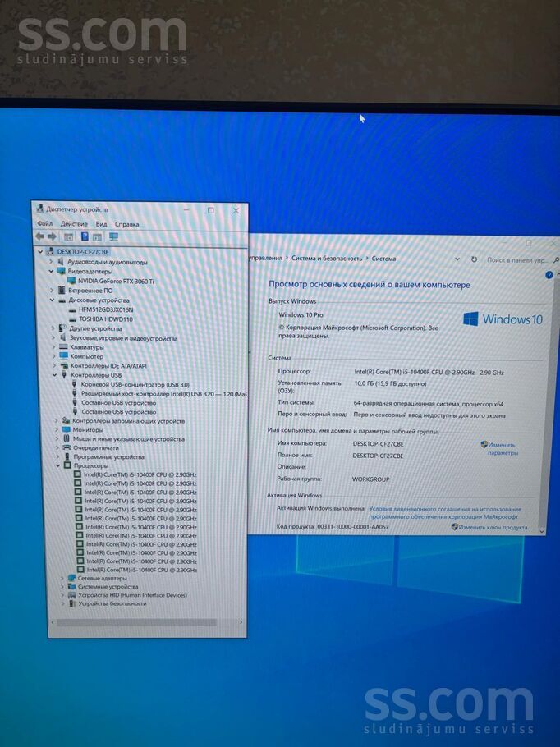Viewport: 560px width, 747px height.
Task: Click the Встроенное ПО firmware icon
Action: 61,290
